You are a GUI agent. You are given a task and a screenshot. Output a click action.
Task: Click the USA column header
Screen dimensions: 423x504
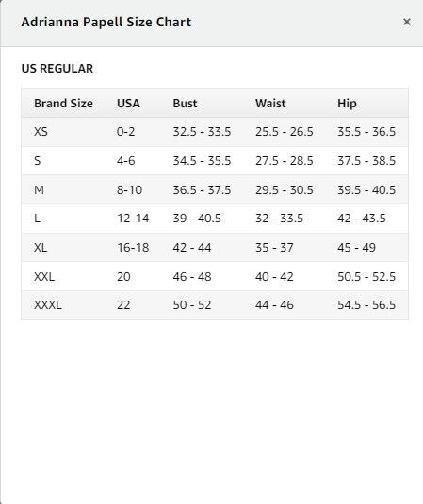pyautogui.click(x=128, y=104)
